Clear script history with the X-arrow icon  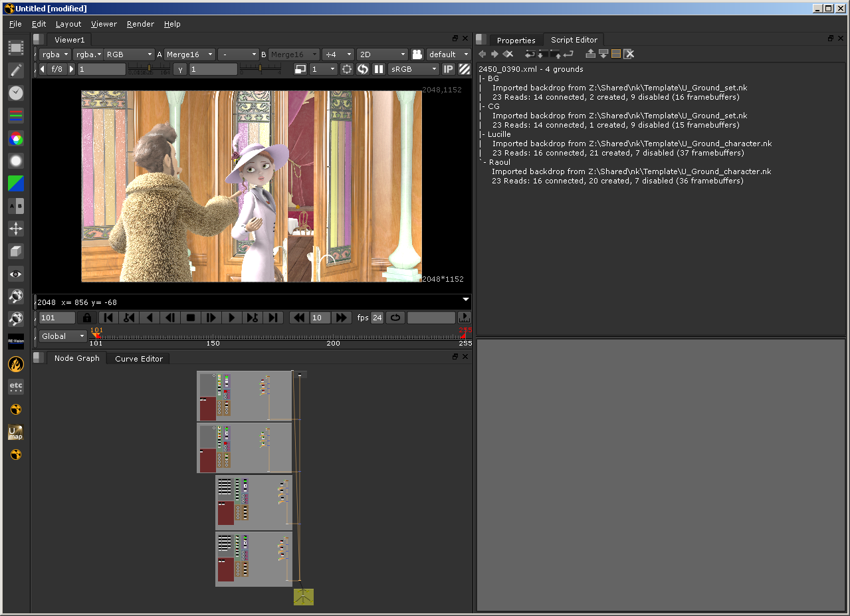pyautogui.click(x=508, y=54)
